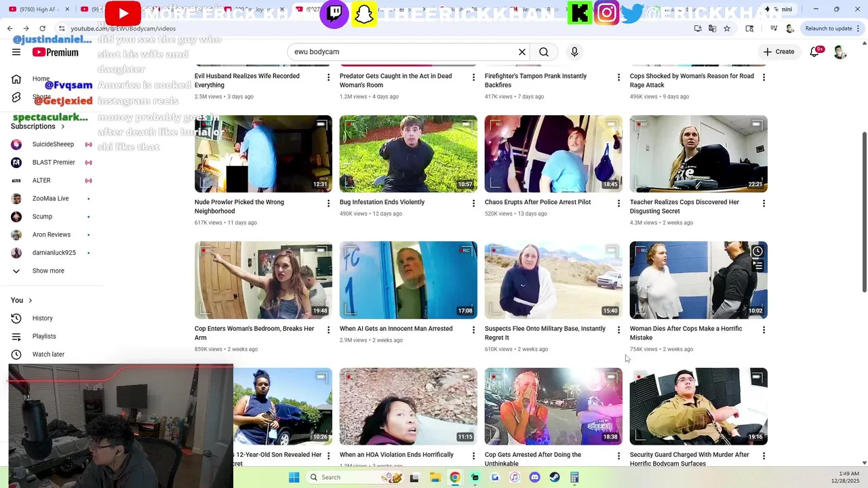Open 'Cop Enters Woman's Bedroom, Breaks Her Arm' title

coord(254,333)
